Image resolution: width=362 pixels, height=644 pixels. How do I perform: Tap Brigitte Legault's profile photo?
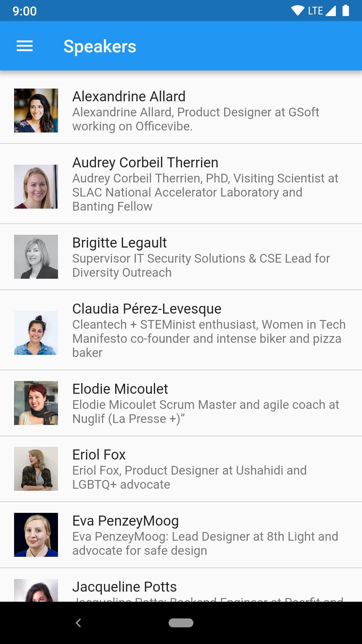tap(36, 257)
